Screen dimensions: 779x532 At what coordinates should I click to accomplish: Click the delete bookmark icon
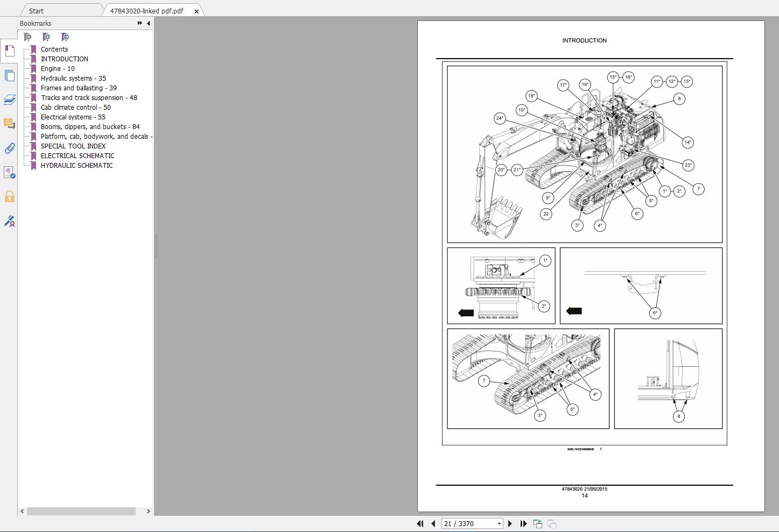[x=27, y=37]
